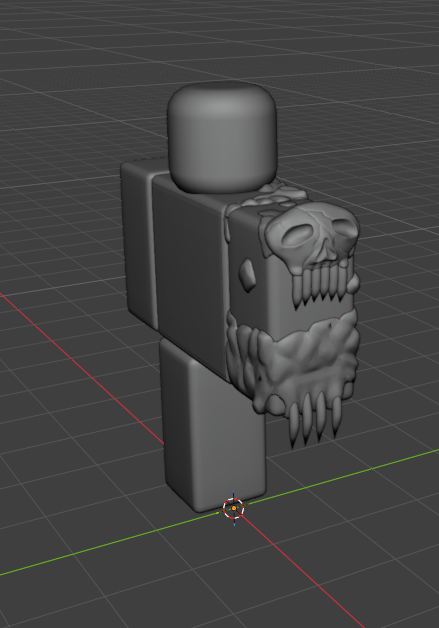Image resolution: width=439 pixels, height=628 pixels.
Task: Select the character's rounded head
Action: click(x=222, y=136)
